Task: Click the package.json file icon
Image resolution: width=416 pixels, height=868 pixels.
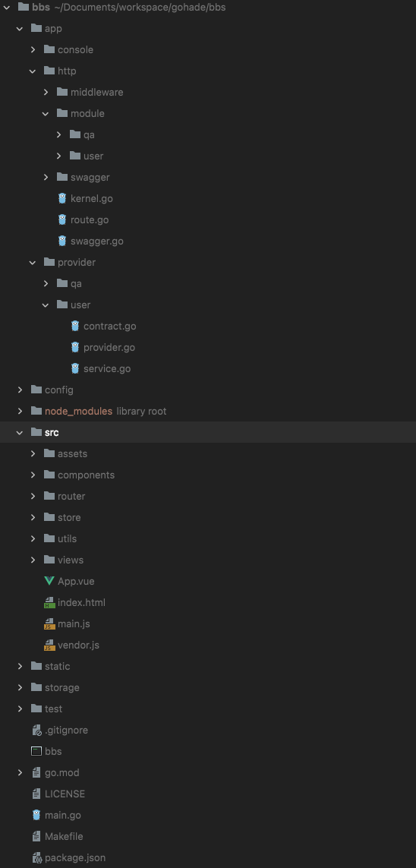Action: pyautogui.click(x=36, y=857)
